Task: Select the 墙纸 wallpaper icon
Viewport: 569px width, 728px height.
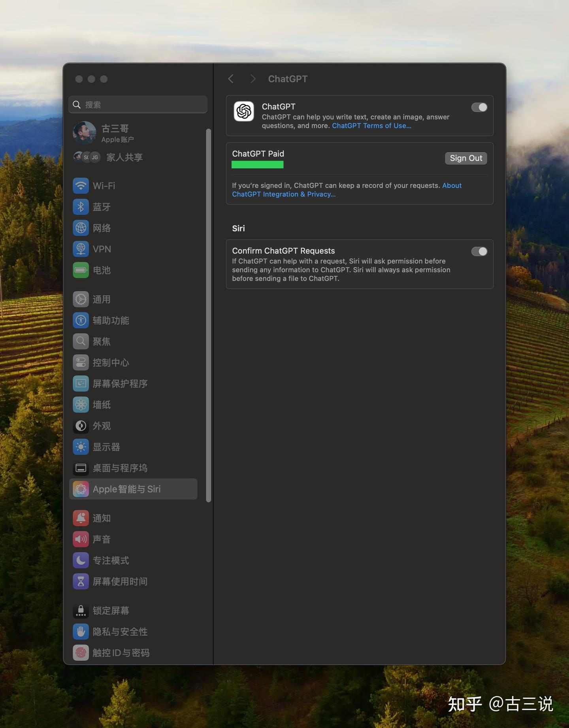Action: [81, 405]
